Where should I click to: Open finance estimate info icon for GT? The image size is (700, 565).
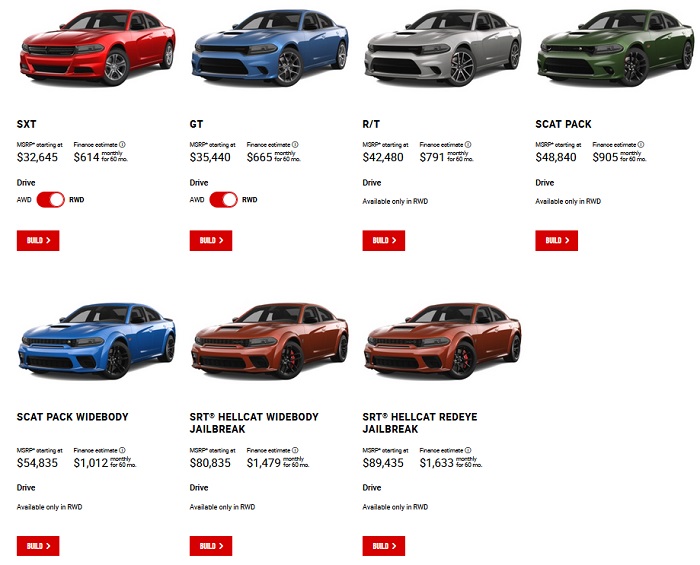coord(295,145)
